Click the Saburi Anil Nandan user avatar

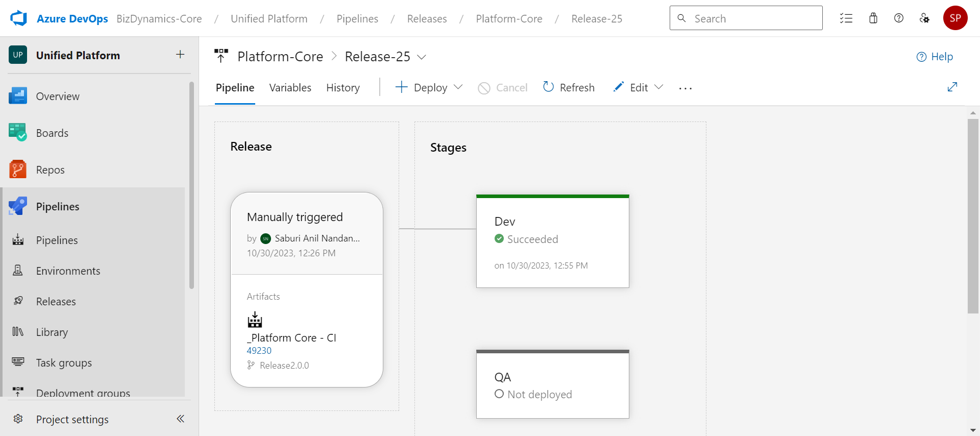pos(265,238)
